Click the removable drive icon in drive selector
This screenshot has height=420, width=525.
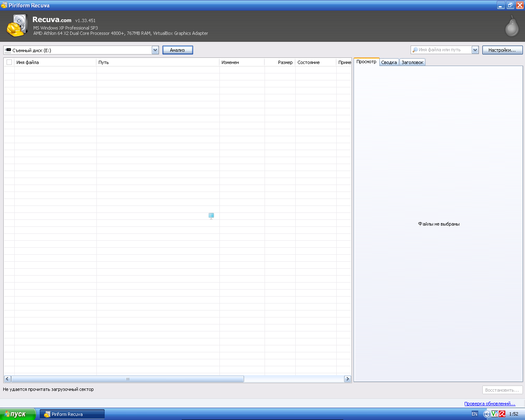coord(8,50)
